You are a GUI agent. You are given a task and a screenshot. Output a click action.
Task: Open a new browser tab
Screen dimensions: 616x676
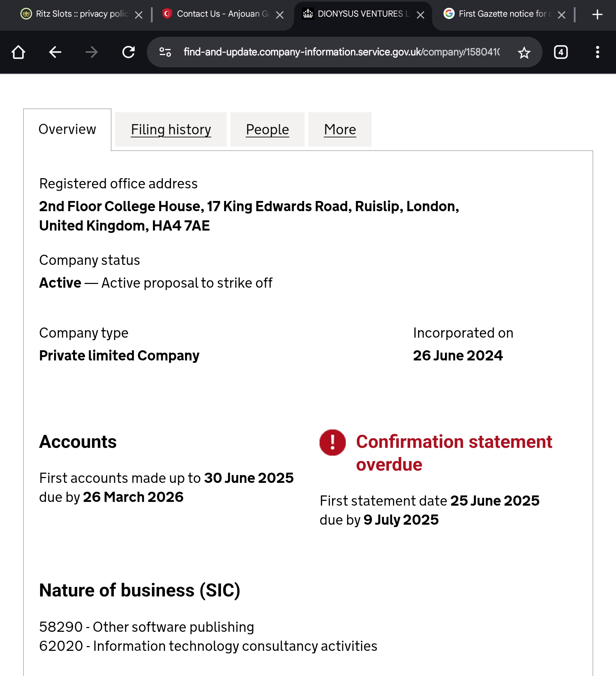tap(597, 15)
